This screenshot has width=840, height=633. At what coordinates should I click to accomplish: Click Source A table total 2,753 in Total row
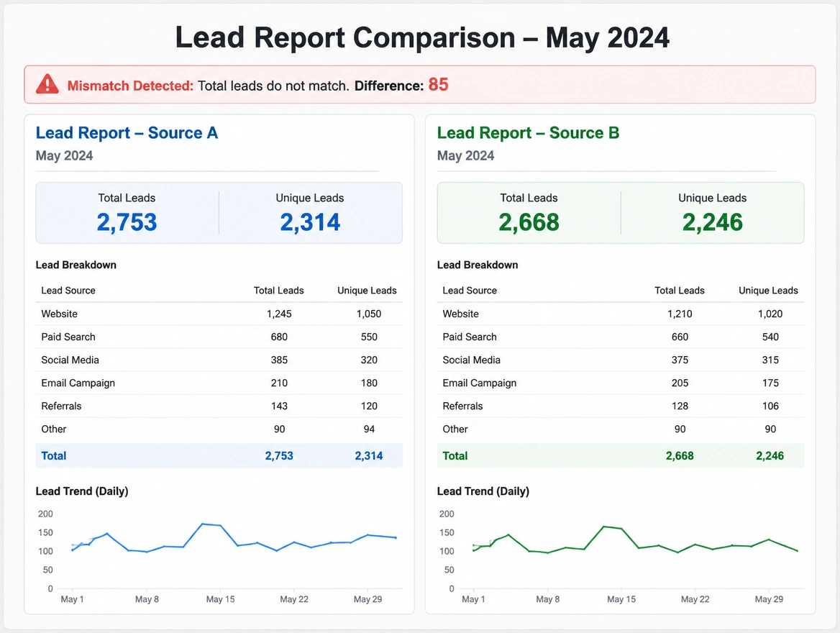pyautogui.click(x=279, y=455)
